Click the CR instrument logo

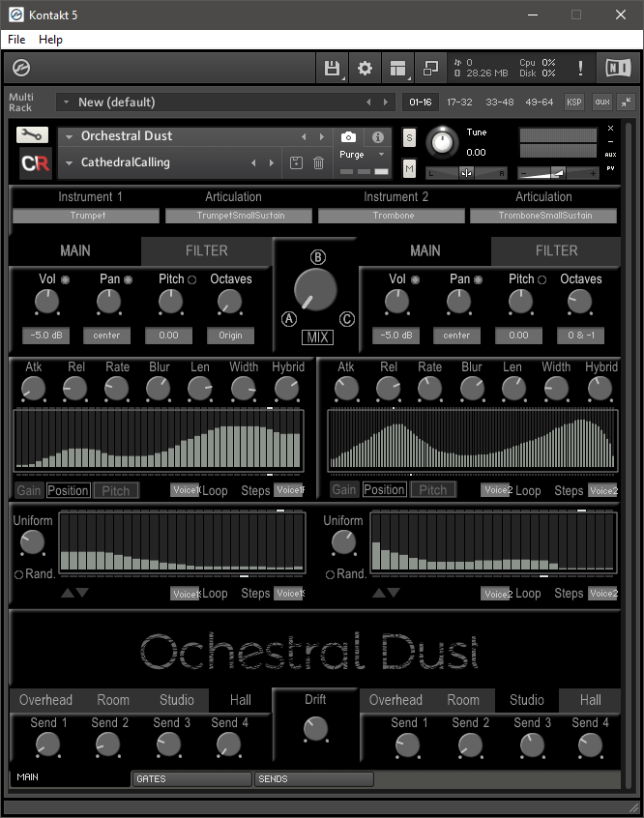coord(36,163)
